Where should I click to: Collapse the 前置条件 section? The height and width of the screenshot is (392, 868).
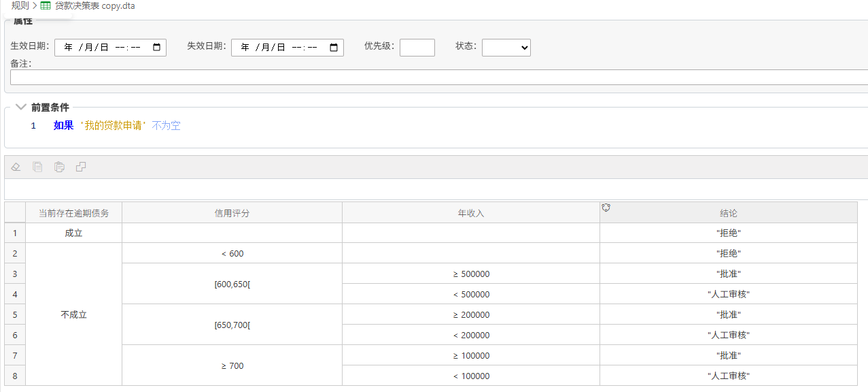click(x=20, y=108)
